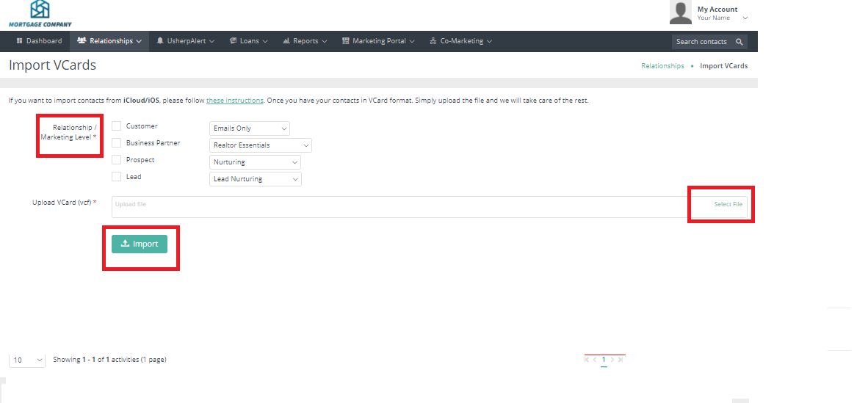Image resolution: width=868 pixels, height=403 pixels.
Task: Select the Lead checkbox
Action: 116,177
